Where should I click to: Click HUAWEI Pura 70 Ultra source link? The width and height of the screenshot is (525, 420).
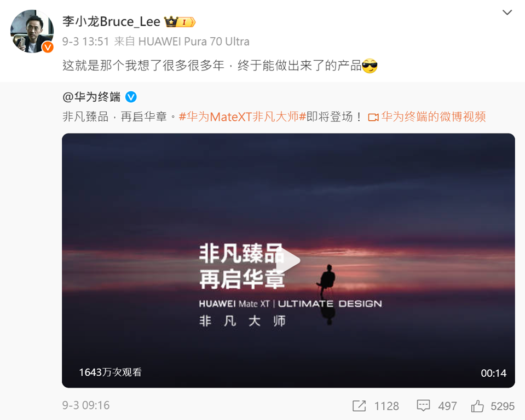click(194, 42)
